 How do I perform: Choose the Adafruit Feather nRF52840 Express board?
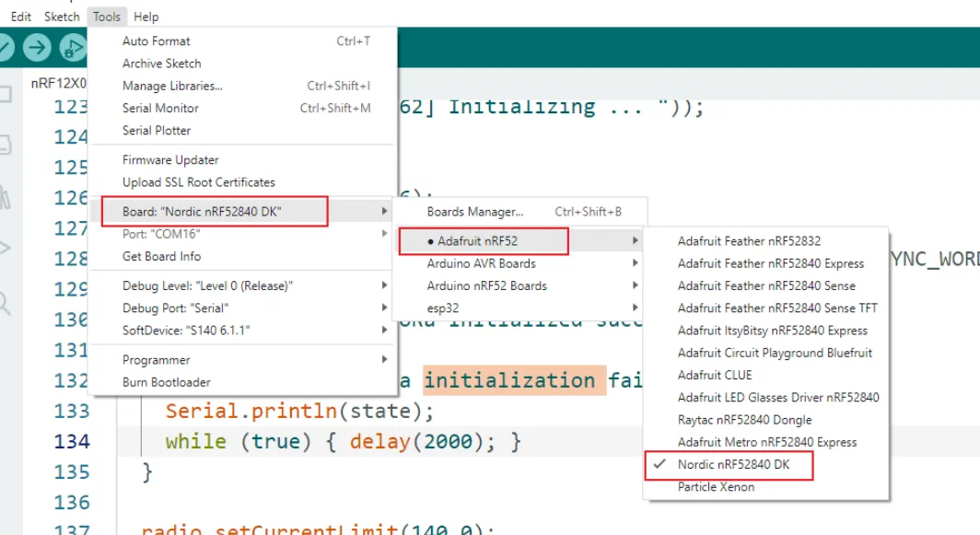770,263
